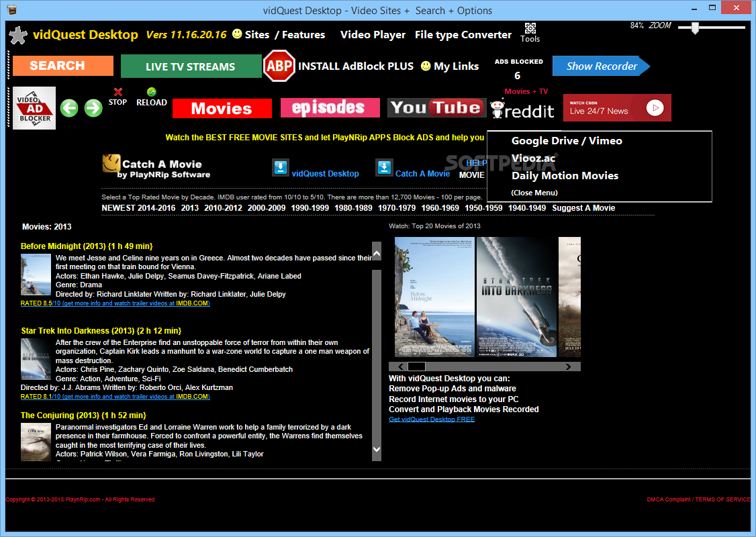Select the 2000-2009 decade tab

pos(267,208)
